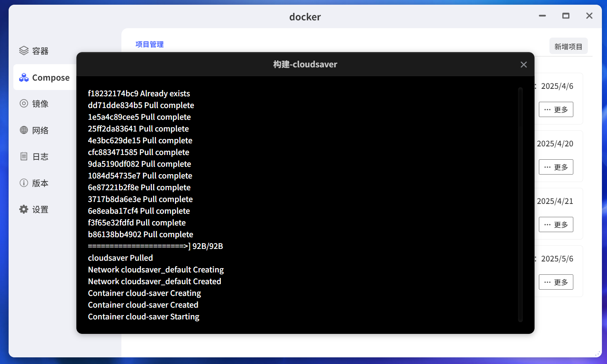This screenshot has width=607, height=364.
Task: Open the 镜像 images disc icon
Action: (24, 103)
